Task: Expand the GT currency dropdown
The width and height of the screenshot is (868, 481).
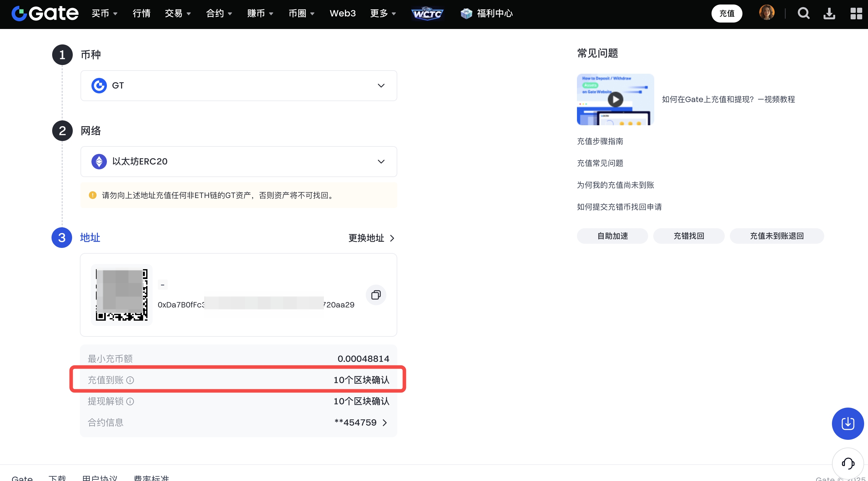Action: pos(381,86)
